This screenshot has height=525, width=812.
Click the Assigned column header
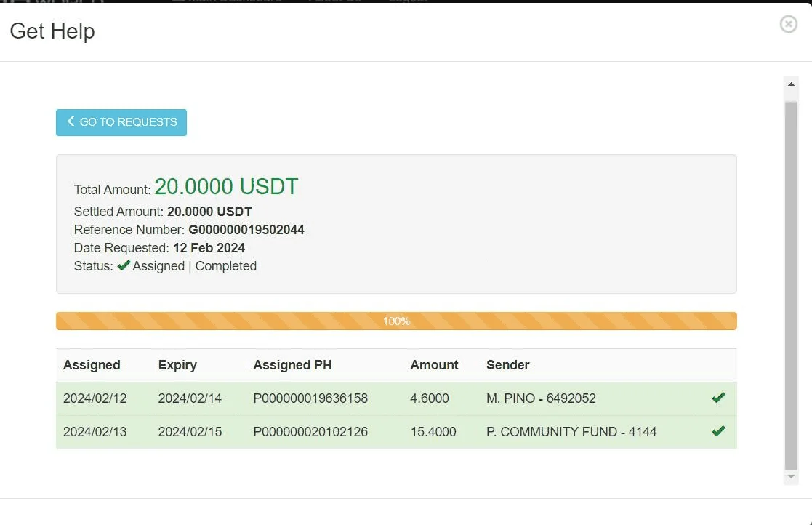pyautogui.click(x=92, y=365)
